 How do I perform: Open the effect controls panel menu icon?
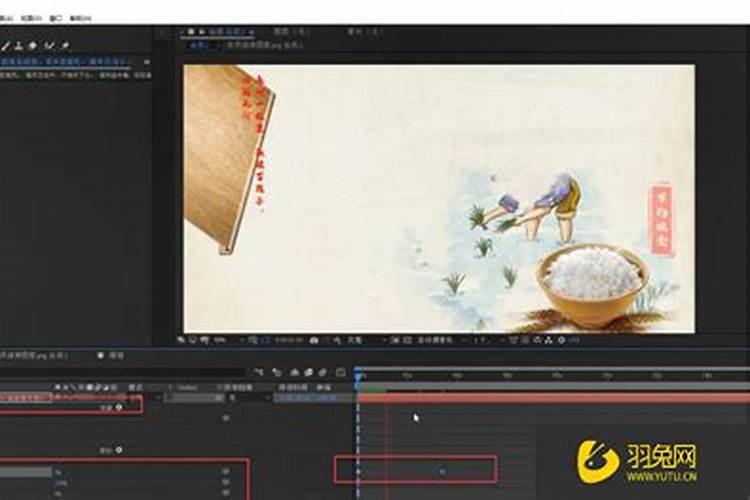coord(147,62)
